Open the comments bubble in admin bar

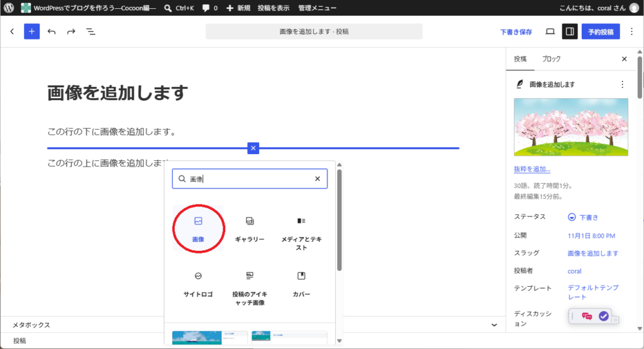tap(210, 8)
